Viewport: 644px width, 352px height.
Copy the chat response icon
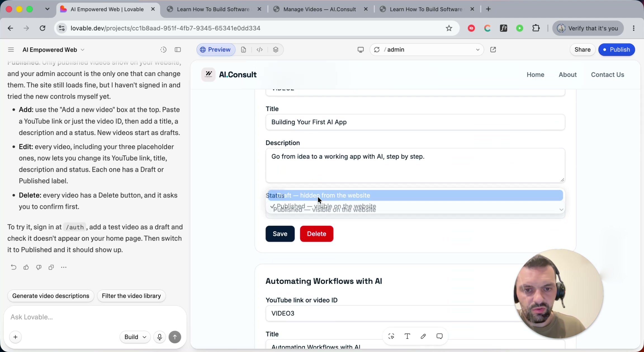coord(51,267)
